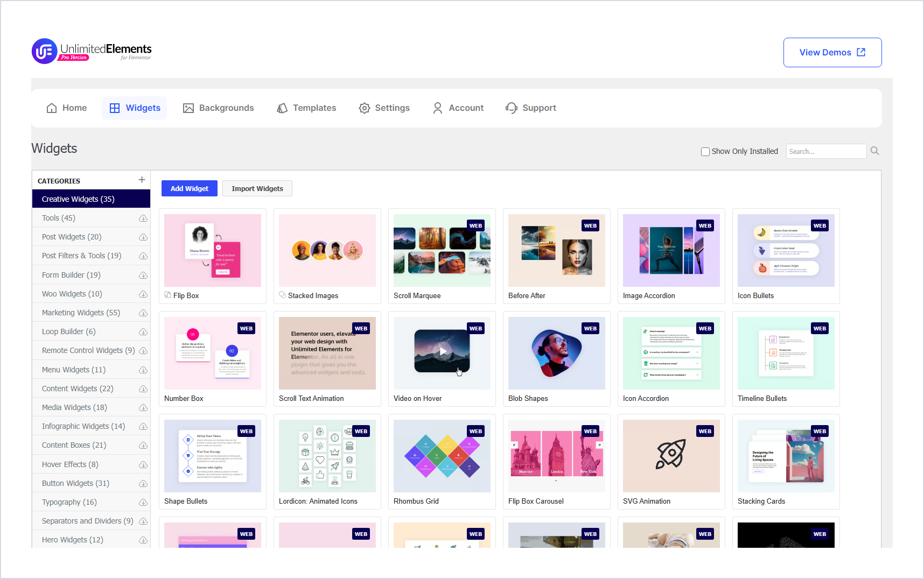Open the Icon Accordion widget thumbnail
The image size is (924, 579).
(x=671, y=353)
